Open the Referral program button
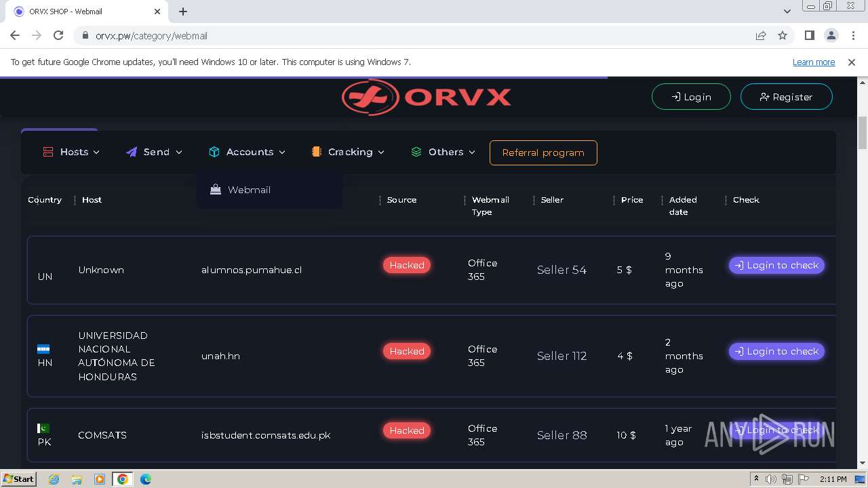This screenshot has width=868, height=488. pyautogui.click(x=543, y=152)
